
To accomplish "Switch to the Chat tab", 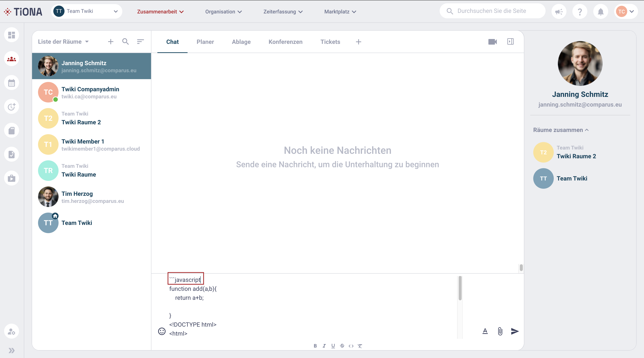I will click(172, 42).
